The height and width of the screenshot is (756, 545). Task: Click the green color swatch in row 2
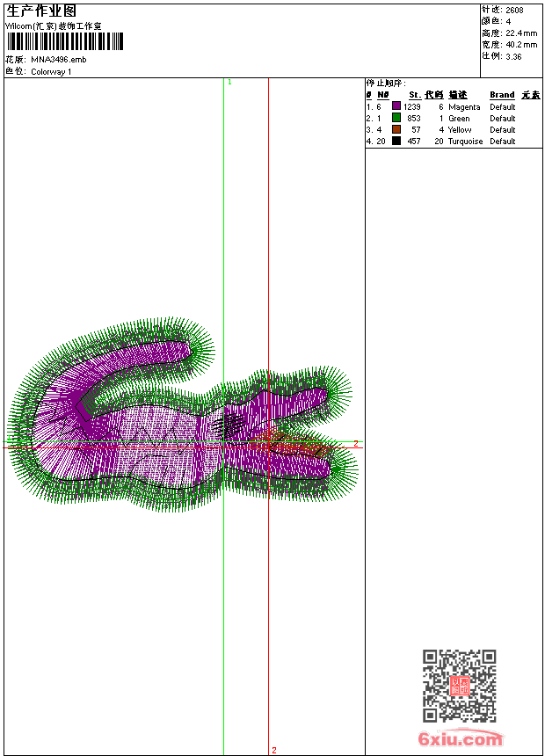396,118
